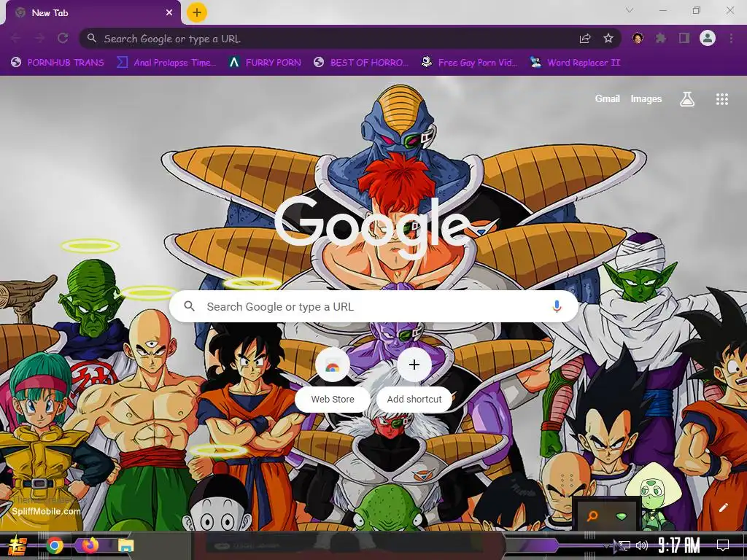
Task: Open the Images link
Action: (x=646, y=98)
